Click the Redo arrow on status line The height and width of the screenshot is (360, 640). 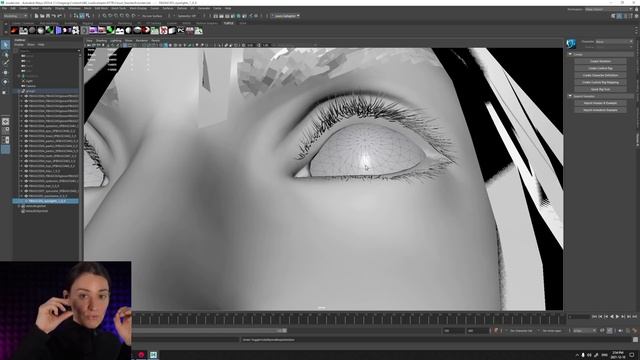coord(60,16)
